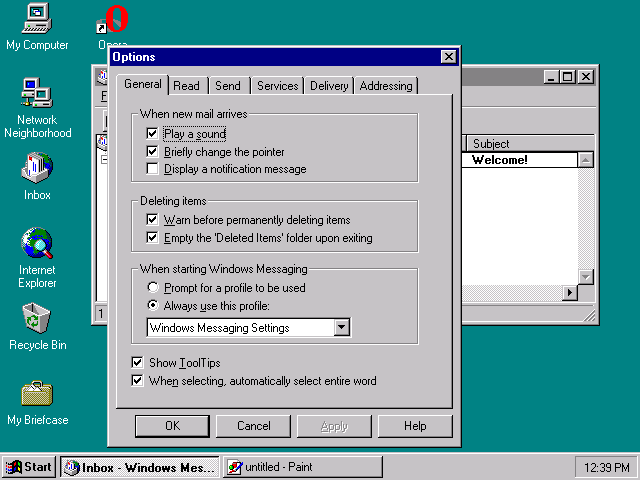This screenshot has height=480, width=640.
Task: Switch to the Read tab
Action: click(187, 86)
